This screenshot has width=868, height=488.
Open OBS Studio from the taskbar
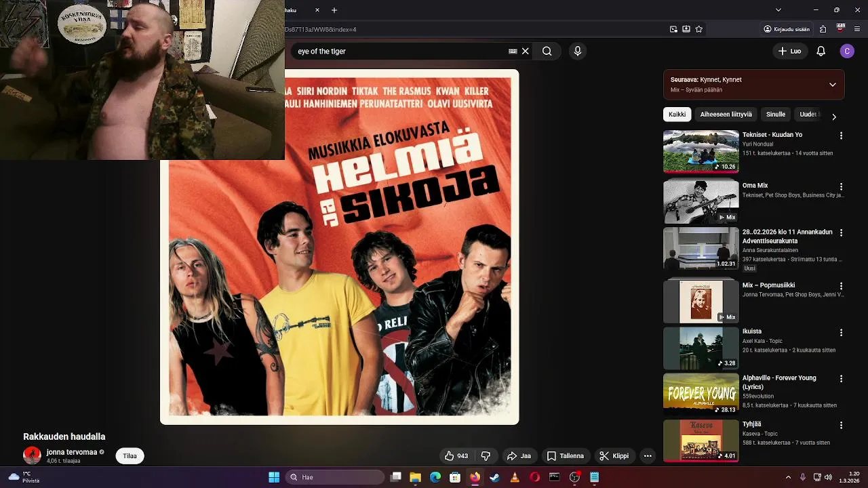tap(574, 477)
